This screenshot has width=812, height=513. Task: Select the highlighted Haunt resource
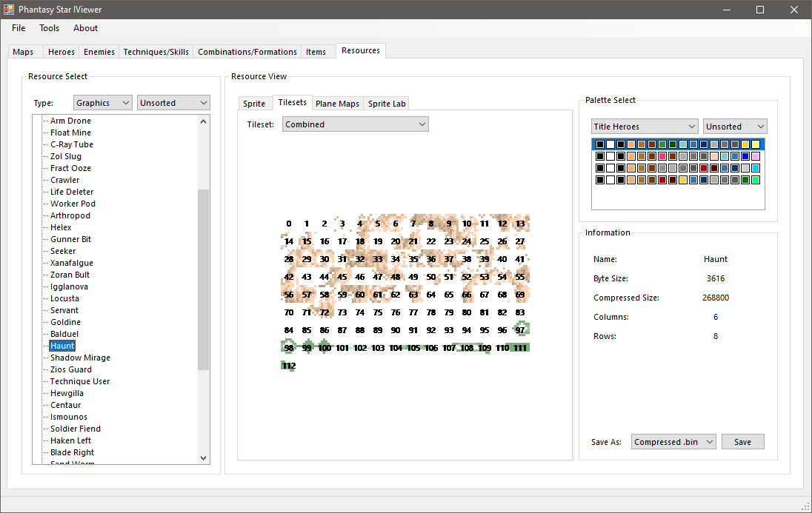click(62, 346)
